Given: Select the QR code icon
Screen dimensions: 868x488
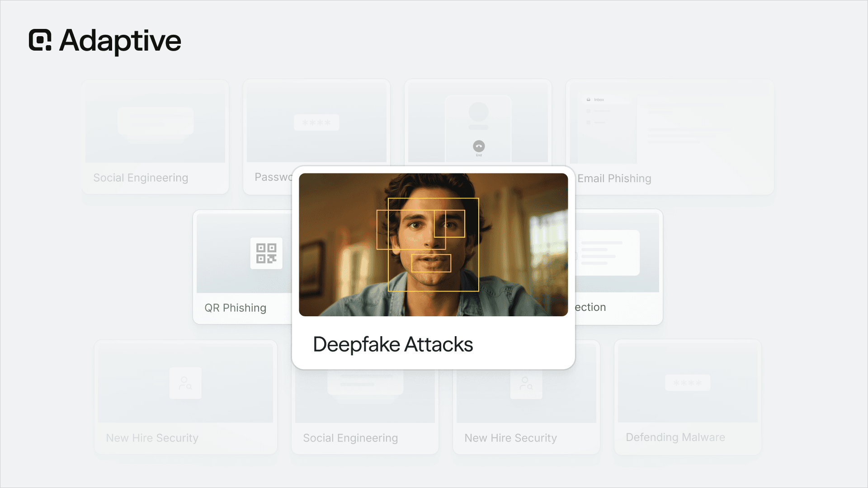Looking at the screenshot, I should [266, 253].
